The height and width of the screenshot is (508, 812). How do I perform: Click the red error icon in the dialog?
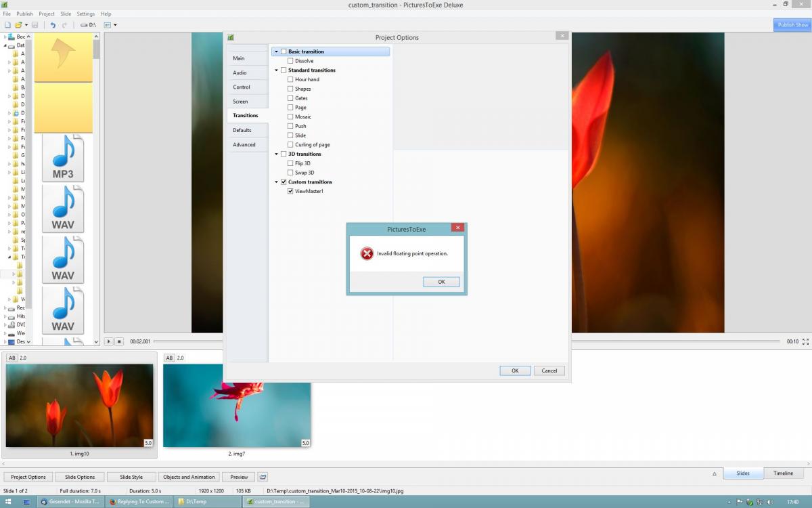[367, 253]
